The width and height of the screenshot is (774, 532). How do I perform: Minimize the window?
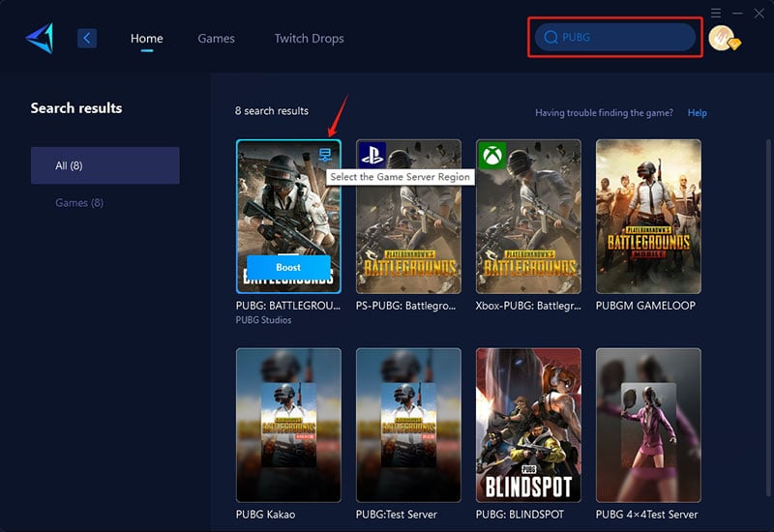coord(737,14)
